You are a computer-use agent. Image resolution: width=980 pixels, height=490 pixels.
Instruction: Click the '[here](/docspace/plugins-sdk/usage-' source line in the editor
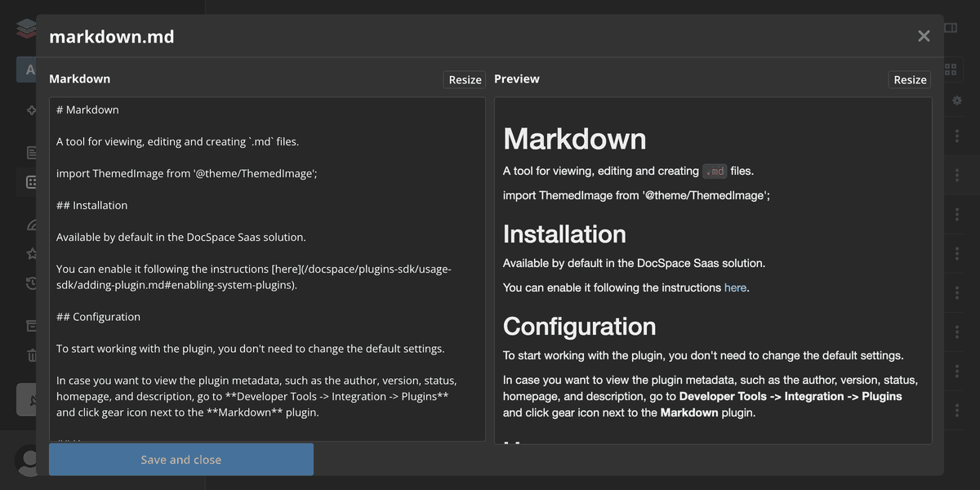[253, 269]
